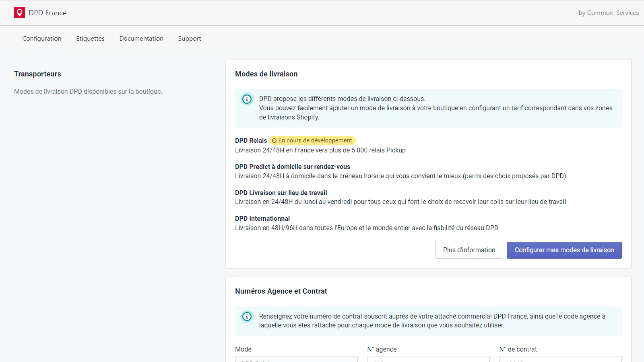Select the DPD Relais delivery mode title
The width and height of the screenshot is (644, 362).
coord(251,140)
